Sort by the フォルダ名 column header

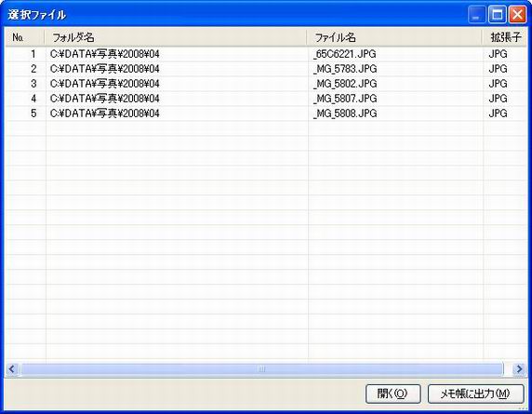tap(176, 37)
